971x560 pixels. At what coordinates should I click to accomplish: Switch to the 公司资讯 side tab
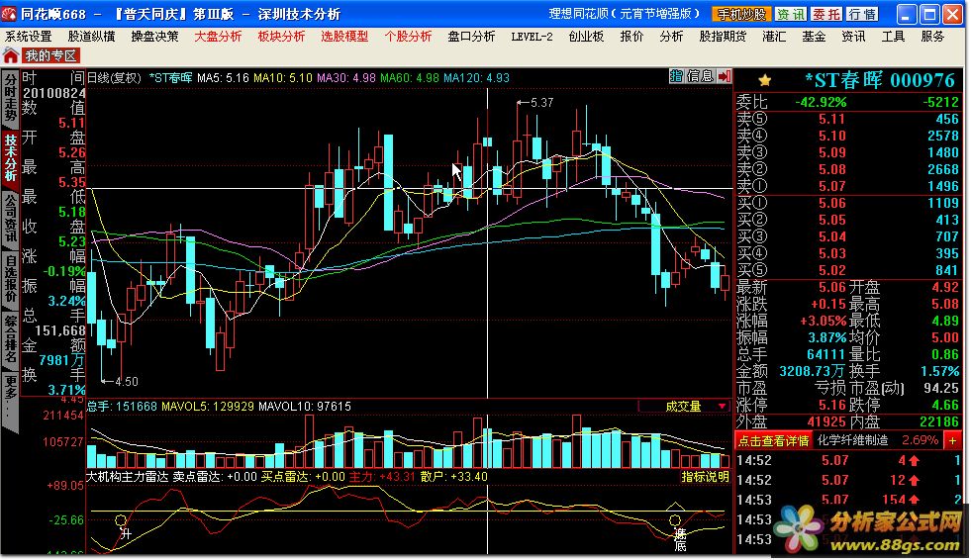(11, 219)
